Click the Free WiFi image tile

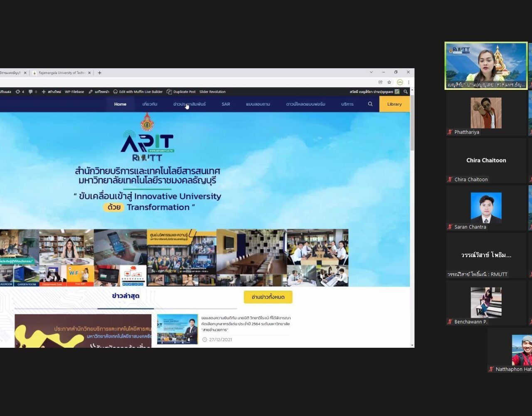point(80,275)
